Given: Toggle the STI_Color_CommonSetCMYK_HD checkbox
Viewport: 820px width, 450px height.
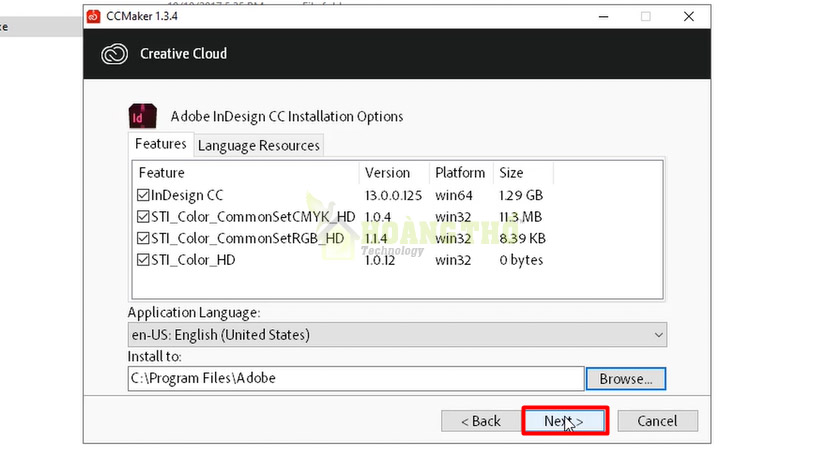Looking at the screenshot, I should (x=143, y=217).
